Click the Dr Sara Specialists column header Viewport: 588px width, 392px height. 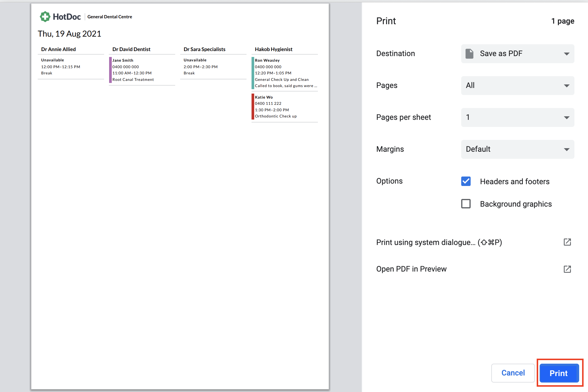[204, 49]
